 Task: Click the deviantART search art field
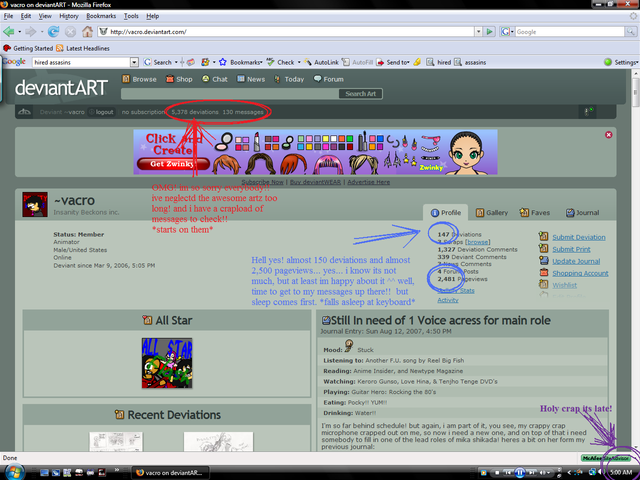(x=229, y=94)
